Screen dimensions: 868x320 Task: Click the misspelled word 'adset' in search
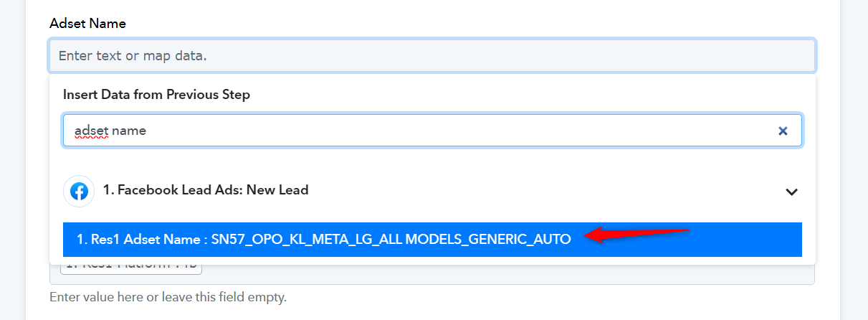tap(91, 131)
